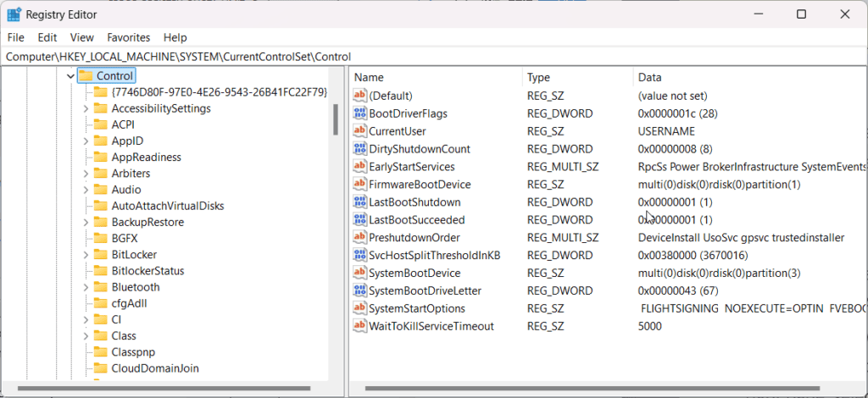Click the tree pane vertical scrollbar thumb
Screen dimensions: 868x398
pyautogui.click(x=336, y=119)
